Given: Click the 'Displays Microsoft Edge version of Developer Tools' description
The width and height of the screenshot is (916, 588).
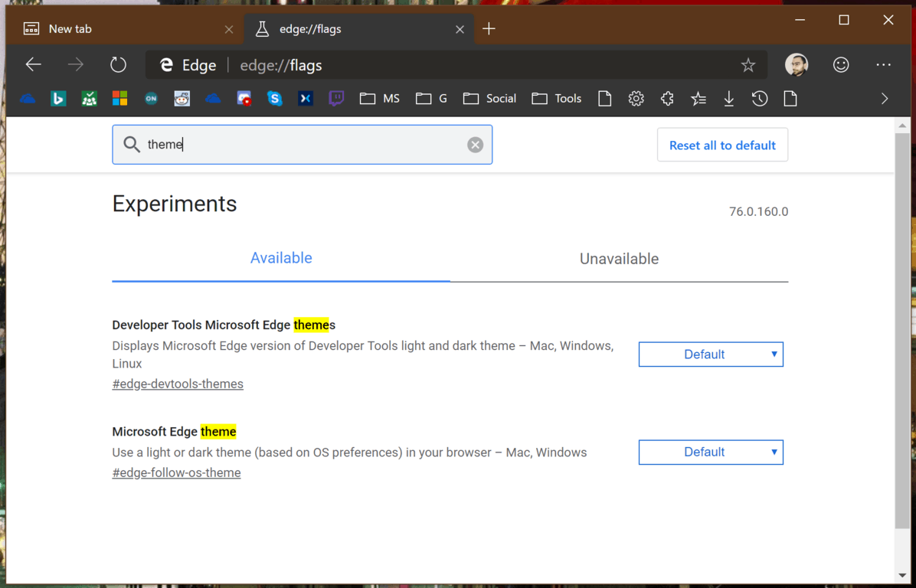Looking at the screenshot, I should pyautogui.click(x=363, y=354).
